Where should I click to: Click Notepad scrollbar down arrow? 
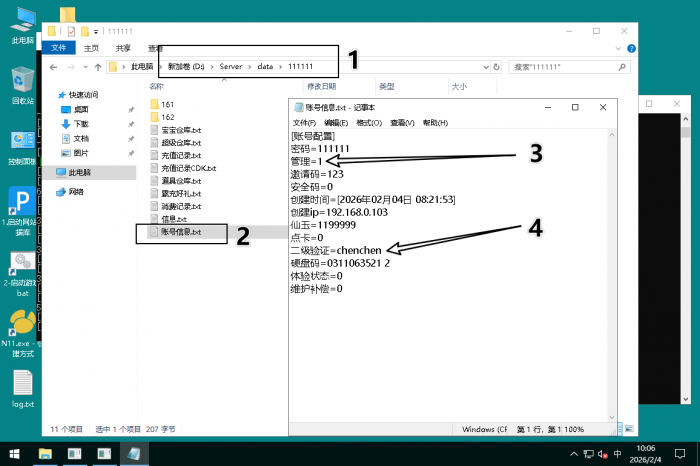[612, 417]
